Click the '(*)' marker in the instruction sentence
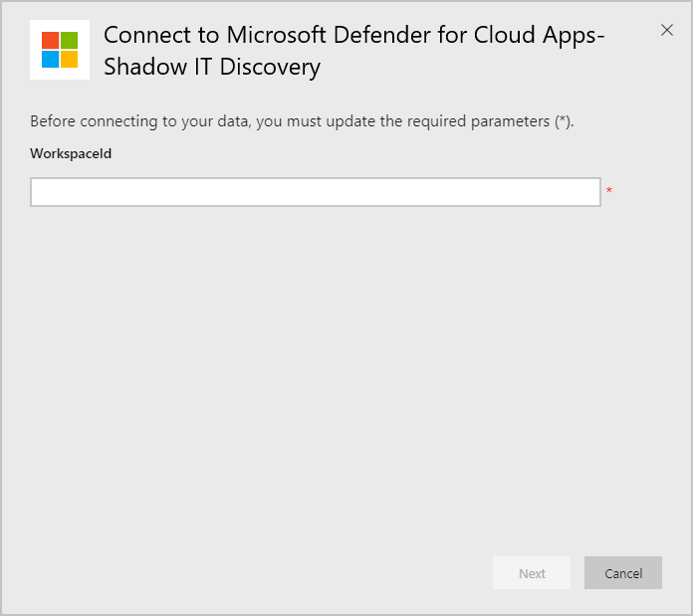Image resolution: width=693 pixels, height=616 pixels. tap(563, 121)
